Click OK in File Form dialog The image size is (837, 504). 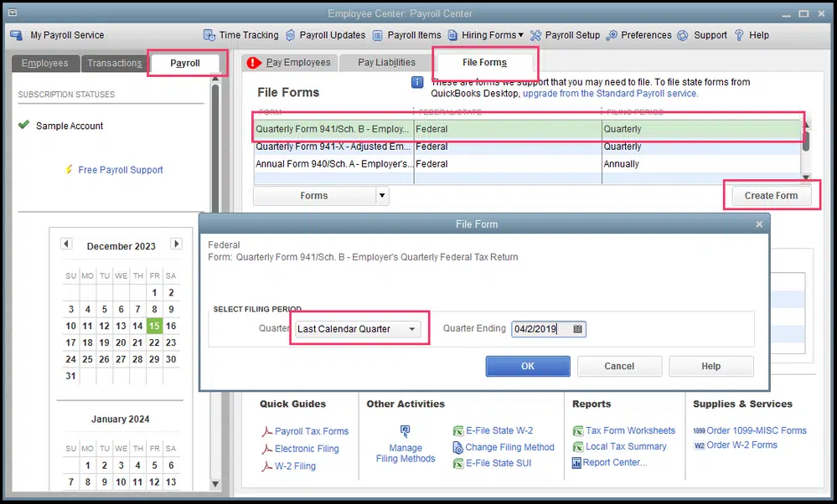point(528,367)
